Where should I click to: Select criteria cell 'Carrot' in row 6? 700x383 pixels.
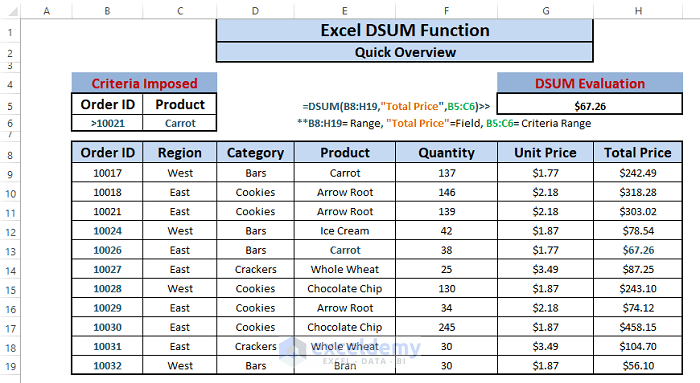click(180, 123)
